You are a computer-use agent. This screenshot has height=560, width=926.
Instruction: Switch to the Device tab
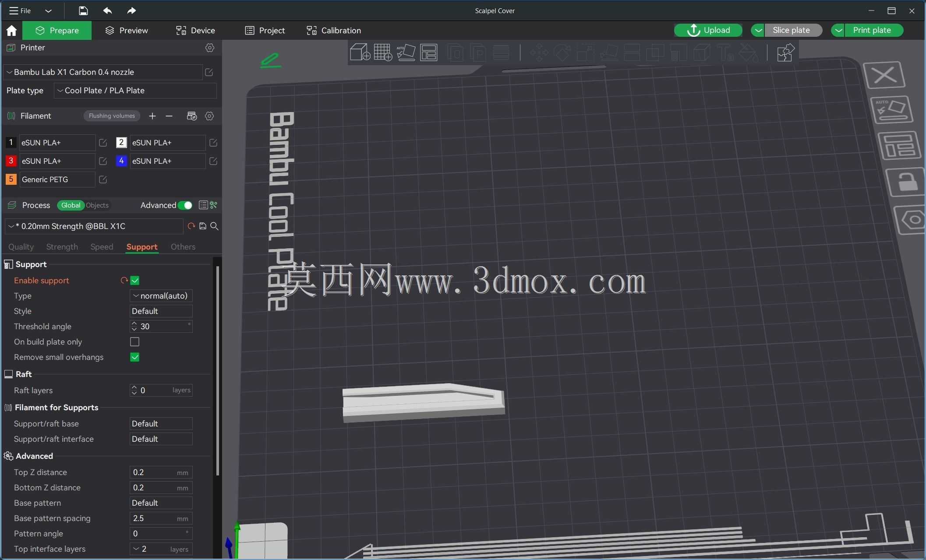pos(195,31)
